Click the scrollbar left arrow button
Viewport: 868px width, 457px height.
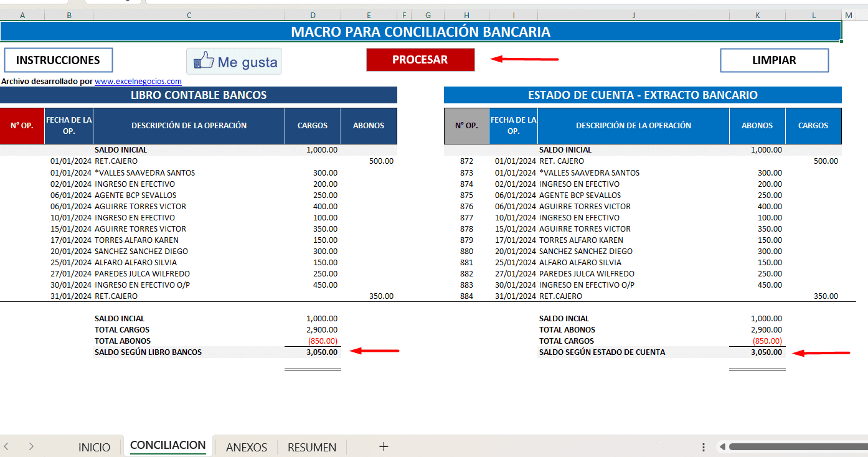pos(722,446)
